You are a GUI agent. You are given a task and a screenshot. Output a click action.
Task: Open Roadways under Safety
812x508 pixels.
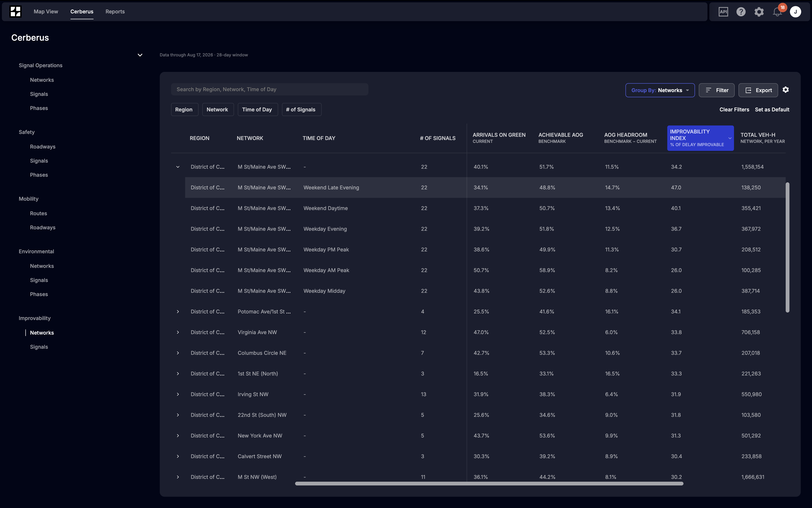(43, 147)
